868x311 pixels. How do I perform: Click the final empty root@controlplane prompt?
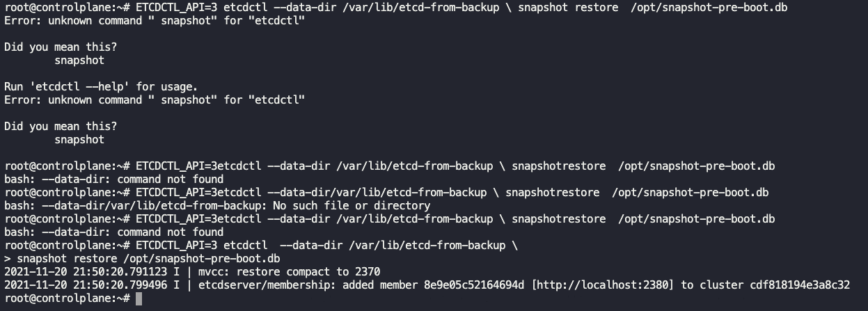[66, 298]
